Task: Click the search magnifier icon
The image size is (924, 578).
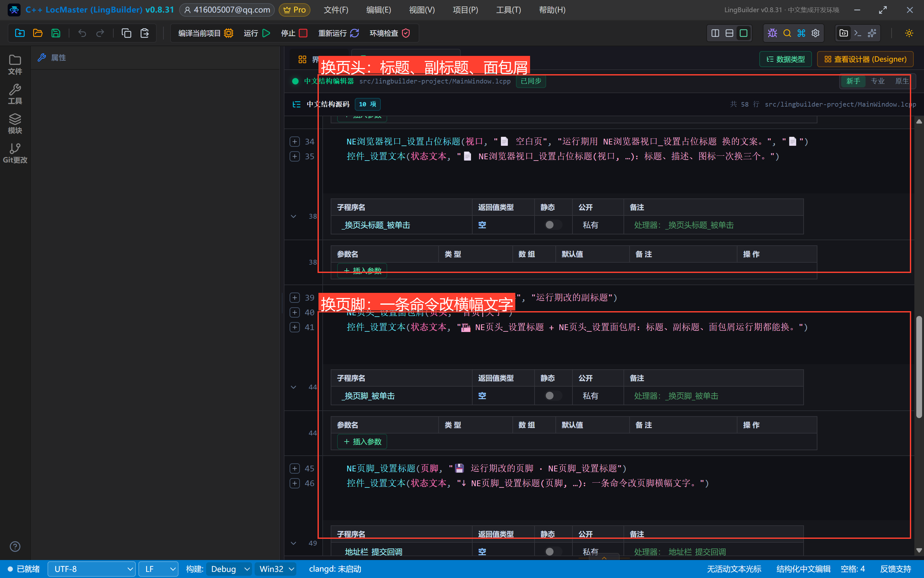Action: point(787,33)
